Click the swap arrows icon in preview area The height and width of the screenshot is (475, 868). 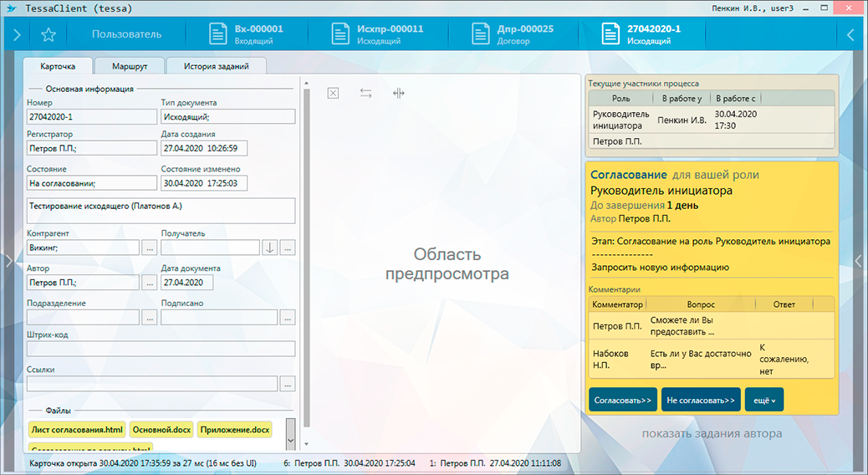pos(366,93)
